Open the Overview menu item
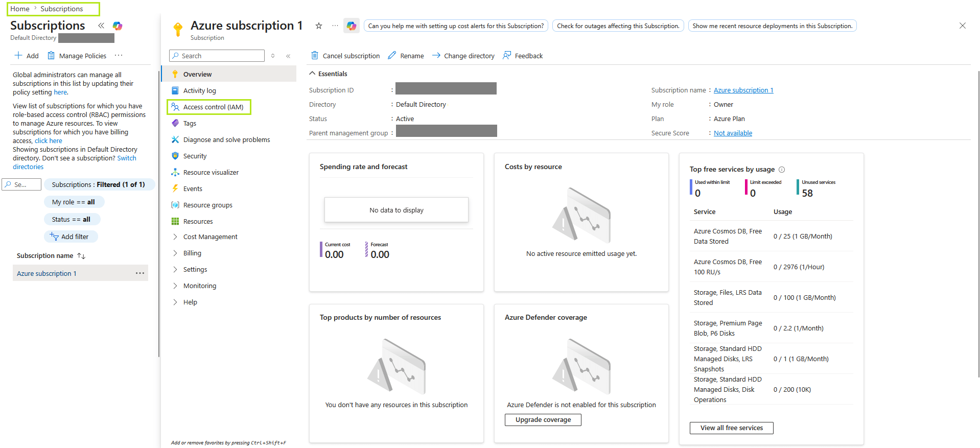This screenshot has height=448, width=980. point(229,74)
